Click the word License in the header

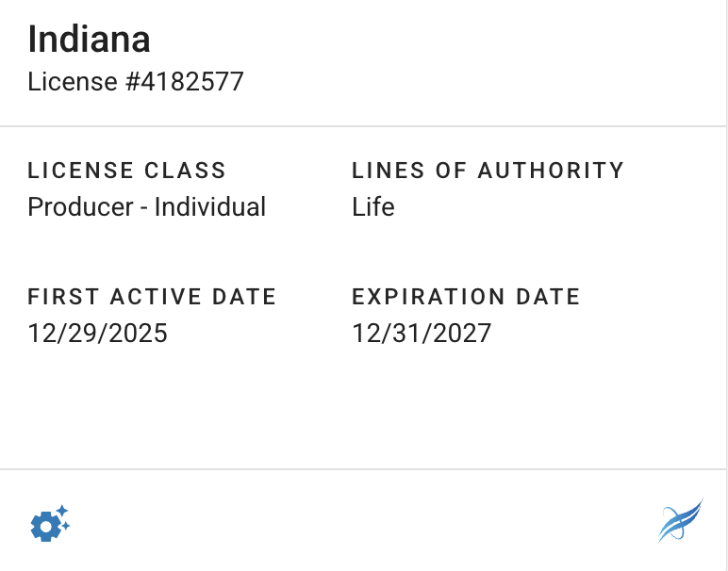pos(60,82)
